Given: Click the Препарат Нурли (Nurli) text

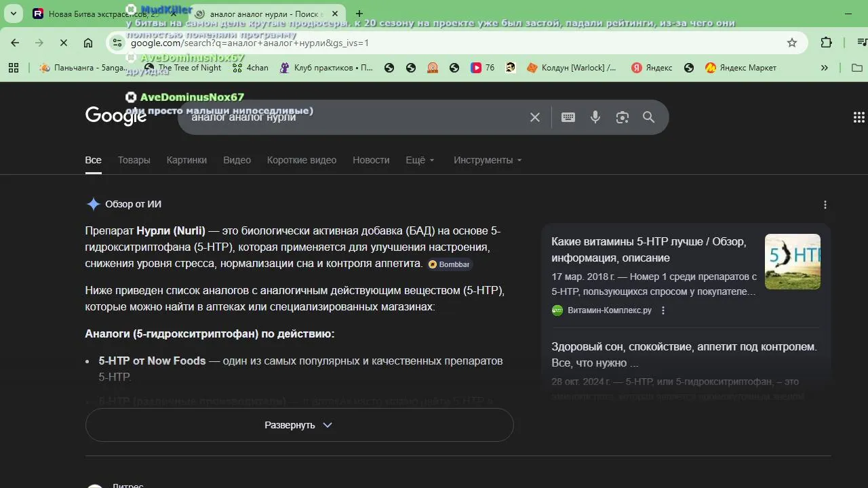Looking at the screenshot, I should pyautogui.click(x=145, y=230).
